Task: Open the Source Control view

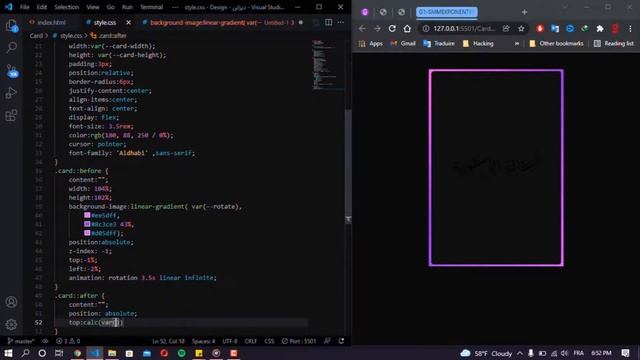Action: click(x=11, y=71)
